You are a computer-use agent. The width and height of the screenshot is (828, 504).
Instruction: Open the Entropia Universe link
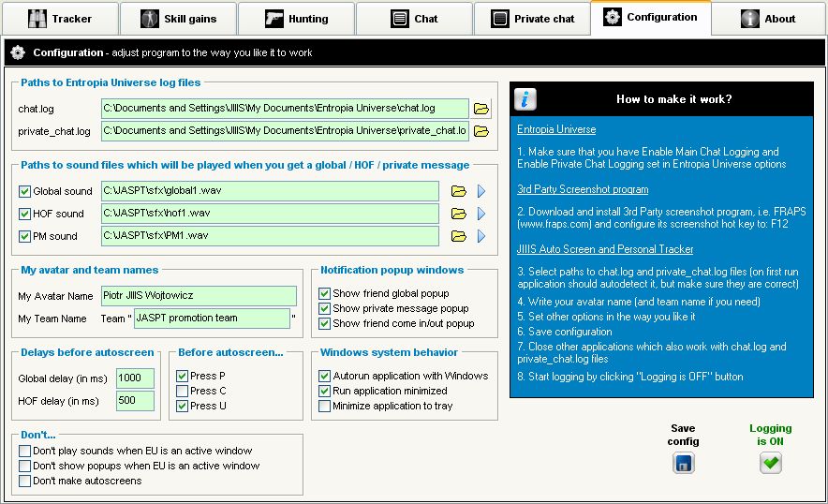556,129
